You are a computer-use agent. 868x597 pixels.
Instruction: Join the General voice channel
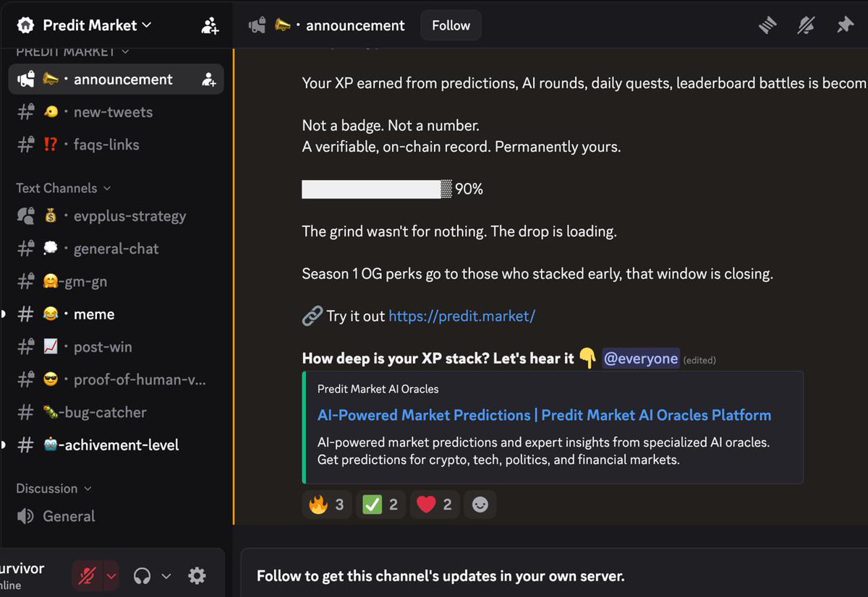(x=116, y=516)
